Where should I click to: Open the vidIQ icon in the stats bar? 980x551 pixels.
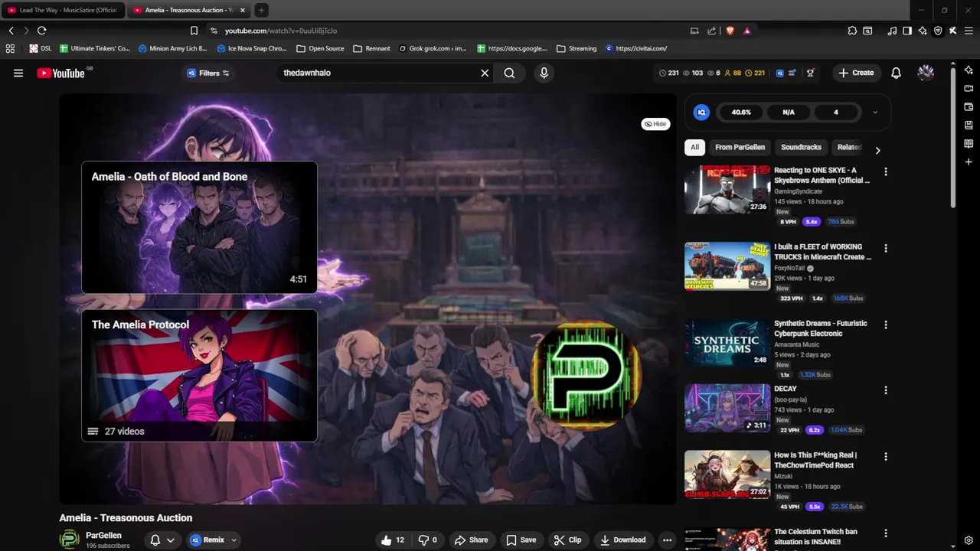(779, 73)
